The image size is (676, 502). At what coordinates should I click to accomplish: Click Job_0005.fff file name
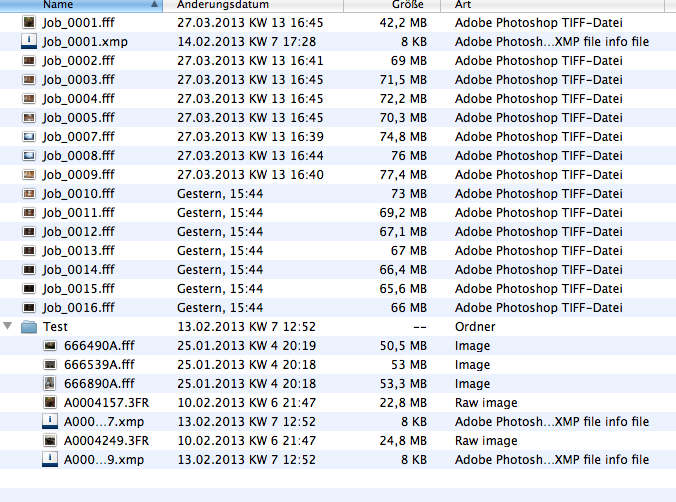coord(78,117)
